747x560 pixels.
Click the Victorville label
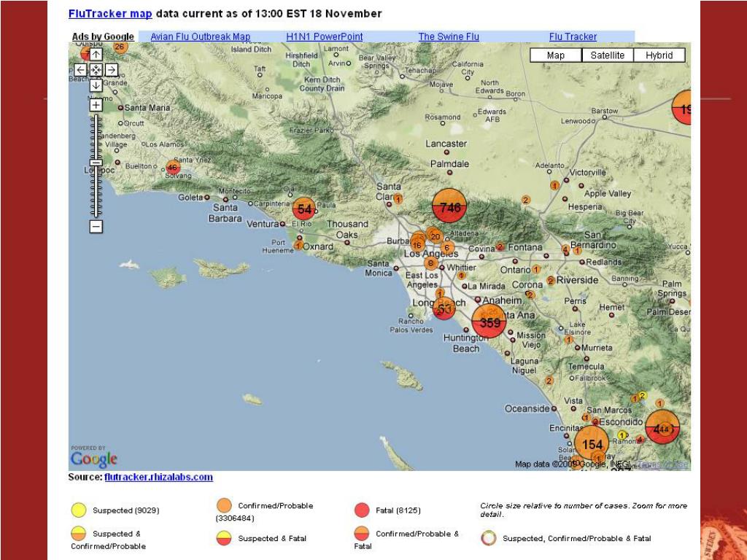(x=587, y=172)
